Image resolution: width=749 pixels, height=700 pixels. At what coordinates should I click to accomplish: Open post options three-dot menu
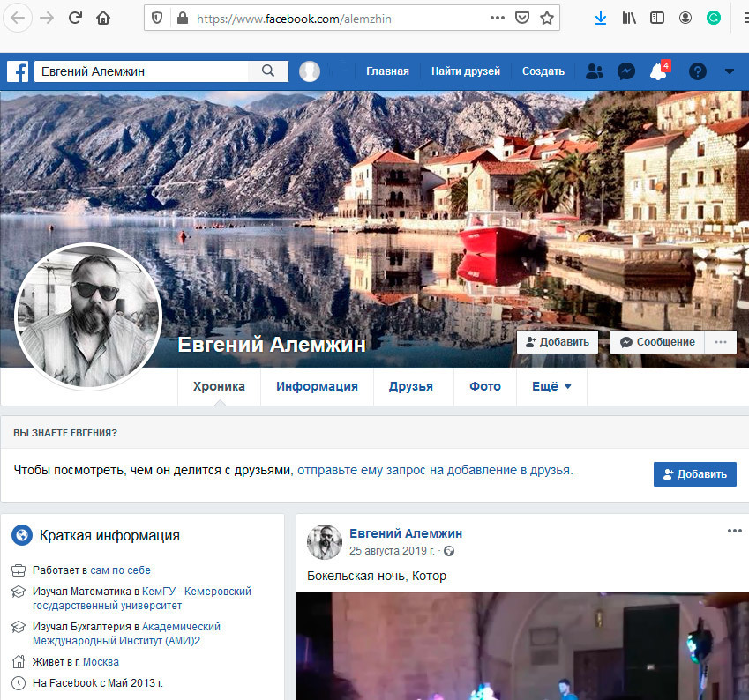tap(734, 531)
